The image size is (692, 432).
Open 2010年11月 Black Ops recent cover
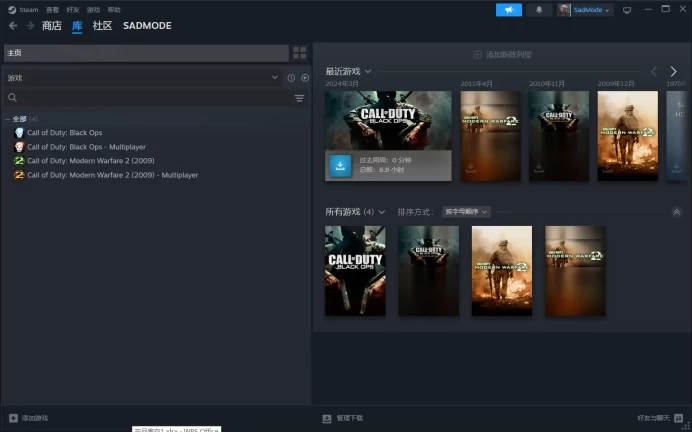(x=559, y=136)
